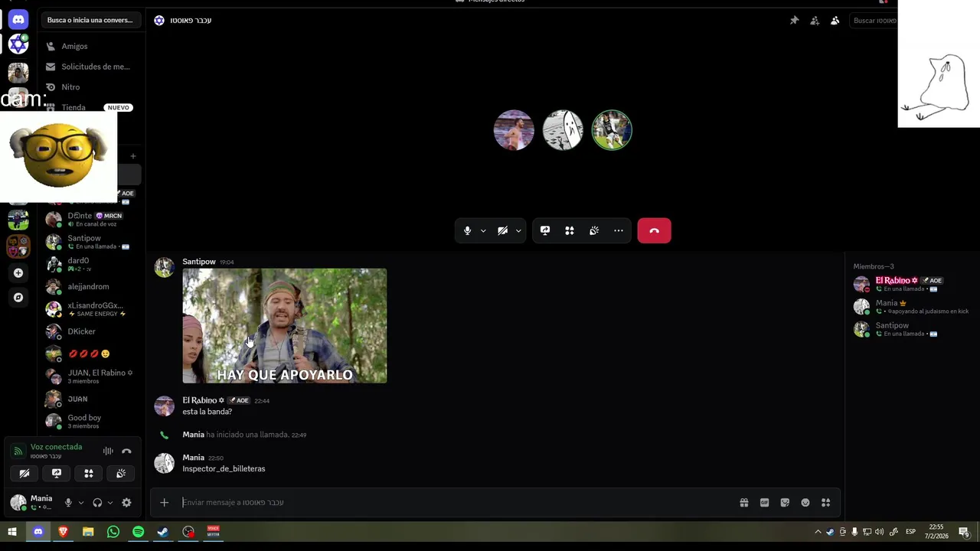The height and width of the screenshot is (551, 980).
Task: Open DM with xLisandroGGx
Action: 92,309
